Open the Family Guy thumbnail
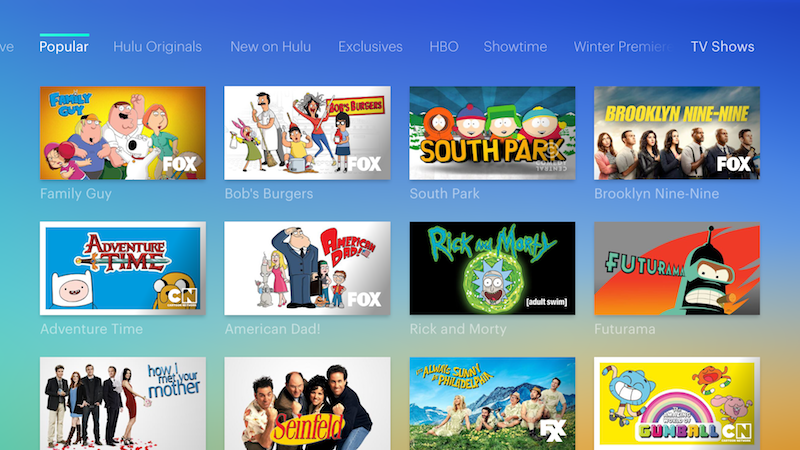Image resolution: width=800 pixels, height=450 pixels. (123, 133)
